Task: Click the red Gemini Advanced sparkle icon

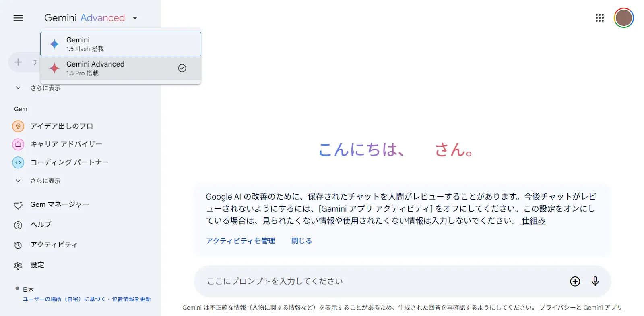Action: coord(54,68)
